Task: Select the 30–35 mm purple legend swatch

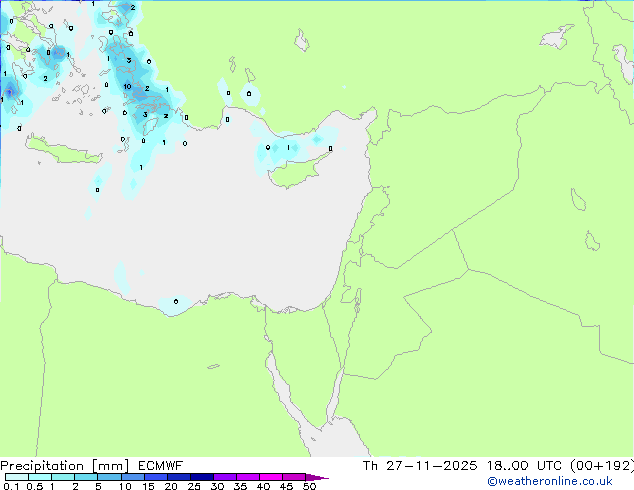Action: (x=225, y=477)
